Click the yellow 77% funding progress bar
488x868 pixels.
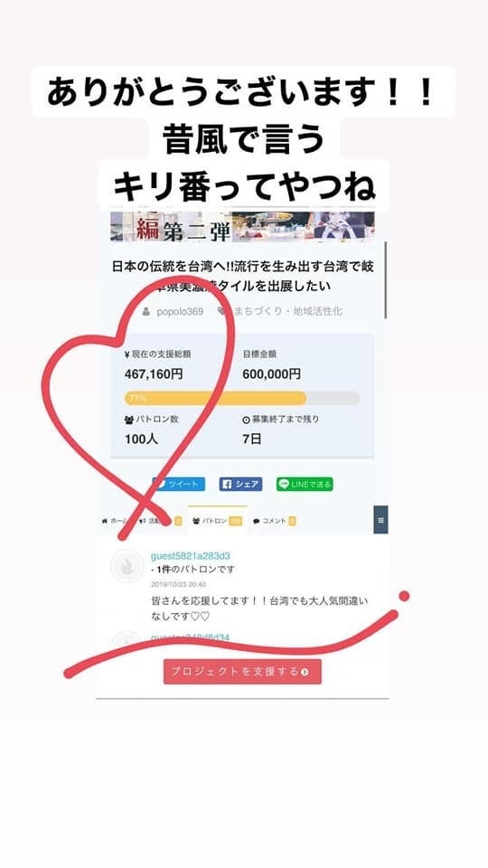[x=216, y=398]
